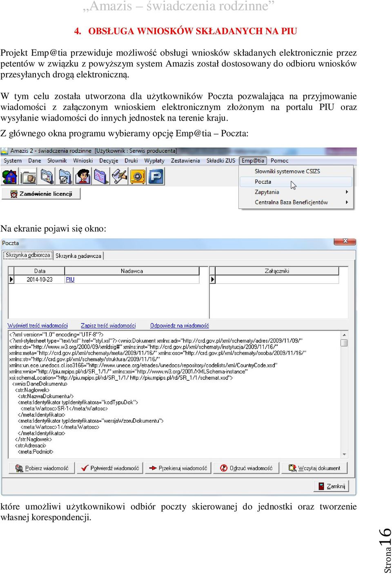Click the PIU sender link
This screenshot has width=392, height=574.
point(70,280)
